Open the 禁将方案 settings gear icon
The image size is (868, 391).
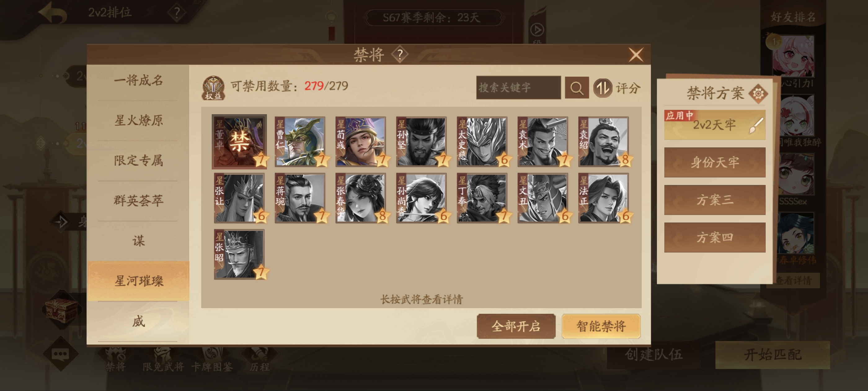click(x=758, y=93)
